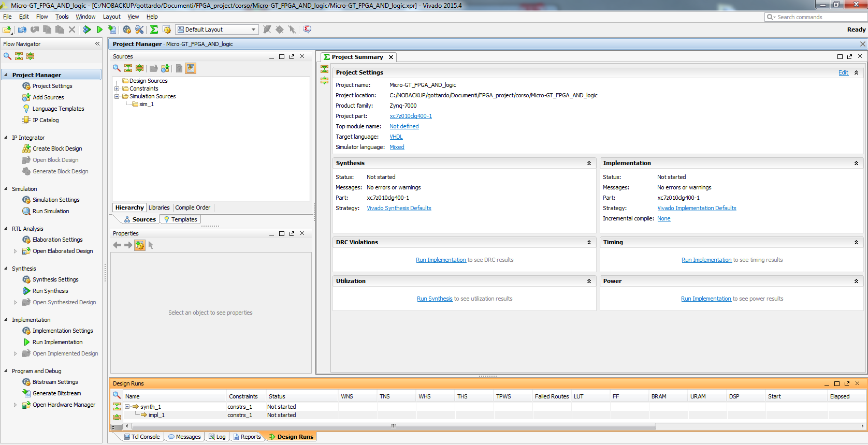This screenshot has height=445, width=868.
Task: Click Properties panel back arrow
Action: click(x=118, y=245)
